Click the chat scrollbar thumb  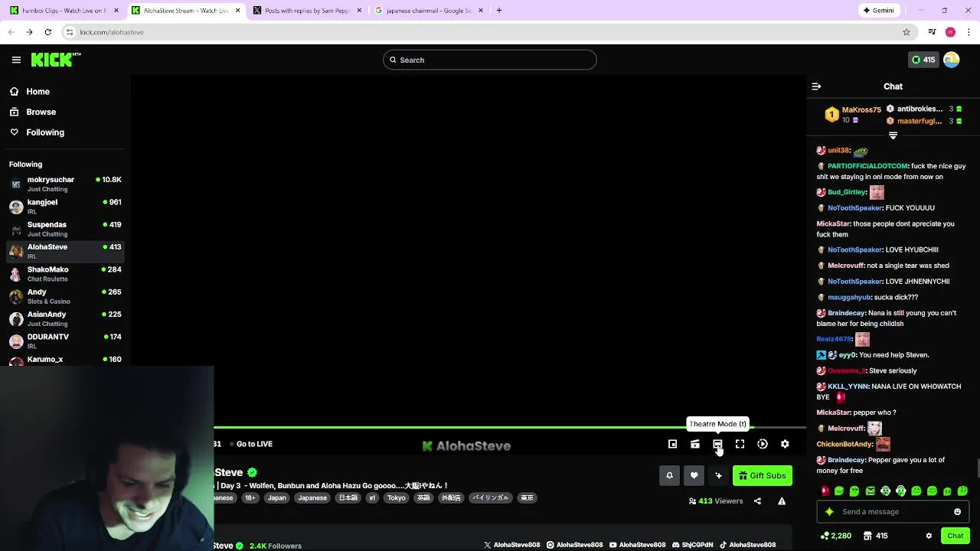point(977,467)
